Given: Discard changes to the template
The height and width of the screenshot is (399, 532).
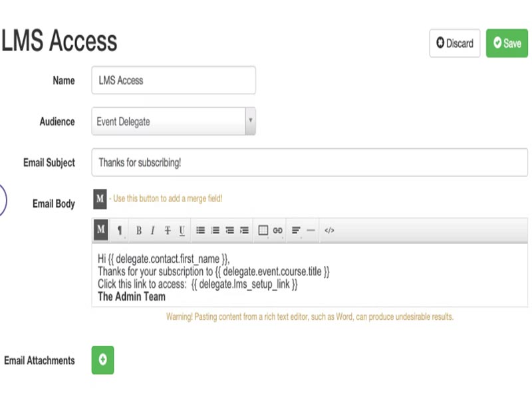Looking at the screenshot, I should [x=455, y=43].
